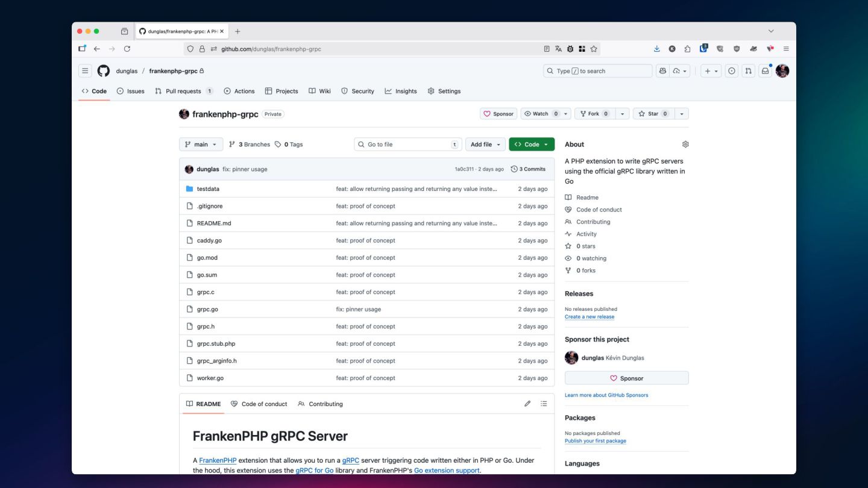Screen dimensions: 868x488
Task: Click the GitHub Octocat logo
Action: (x=104, y=71)
